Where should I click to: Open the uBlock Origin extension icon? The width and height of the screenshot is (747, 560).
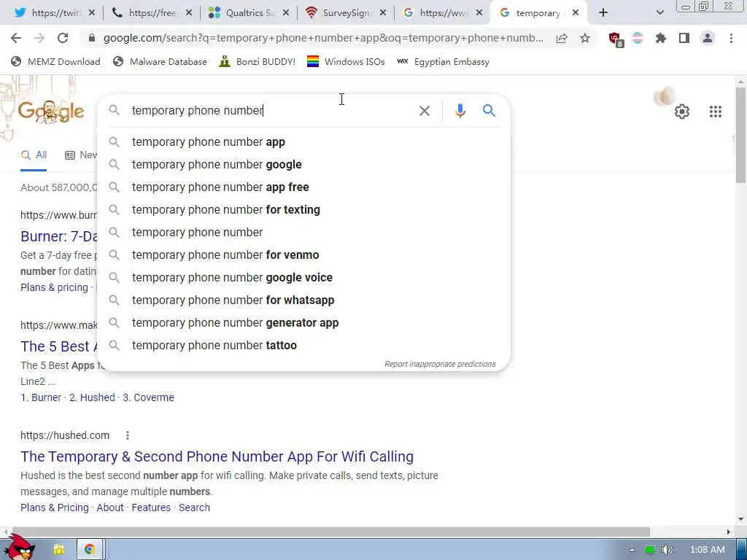[x=616, y=39]
